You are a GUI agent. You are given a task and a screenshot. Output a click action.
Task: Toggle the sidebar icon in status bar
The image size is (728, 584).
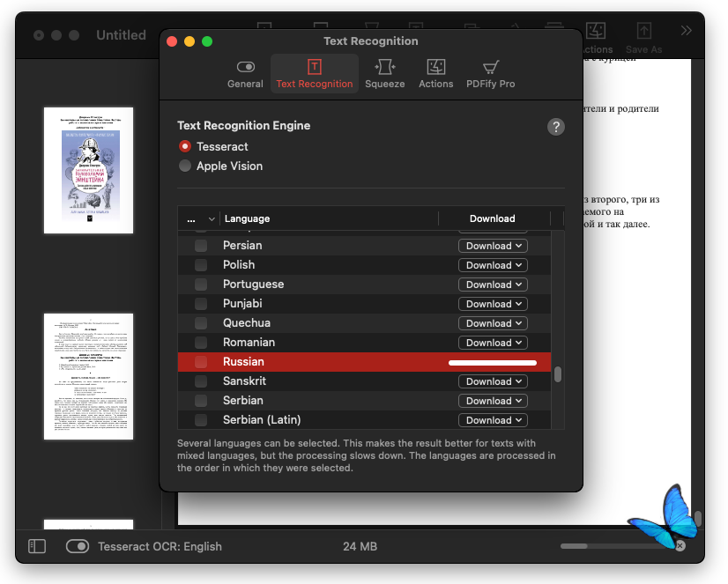click(x=37, y=546)
